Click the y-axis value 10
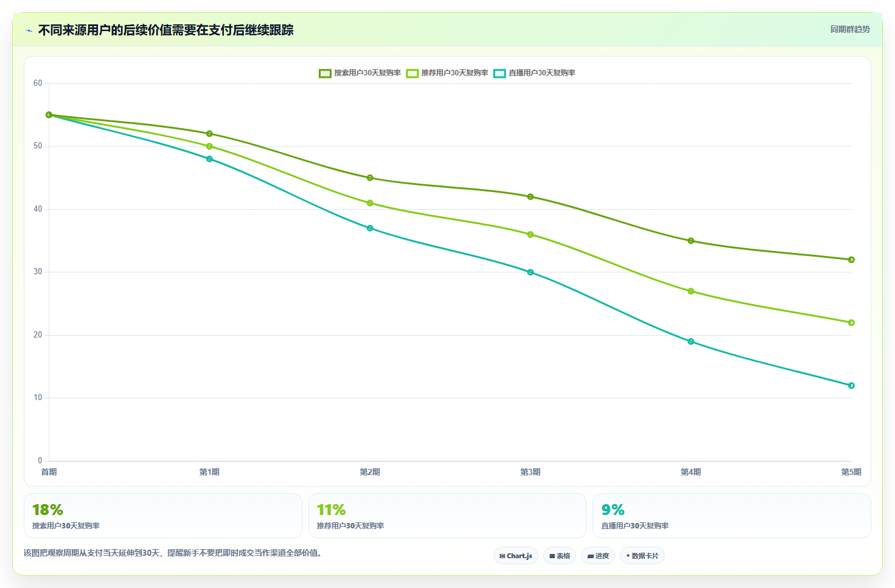 [x=38, y=398]
